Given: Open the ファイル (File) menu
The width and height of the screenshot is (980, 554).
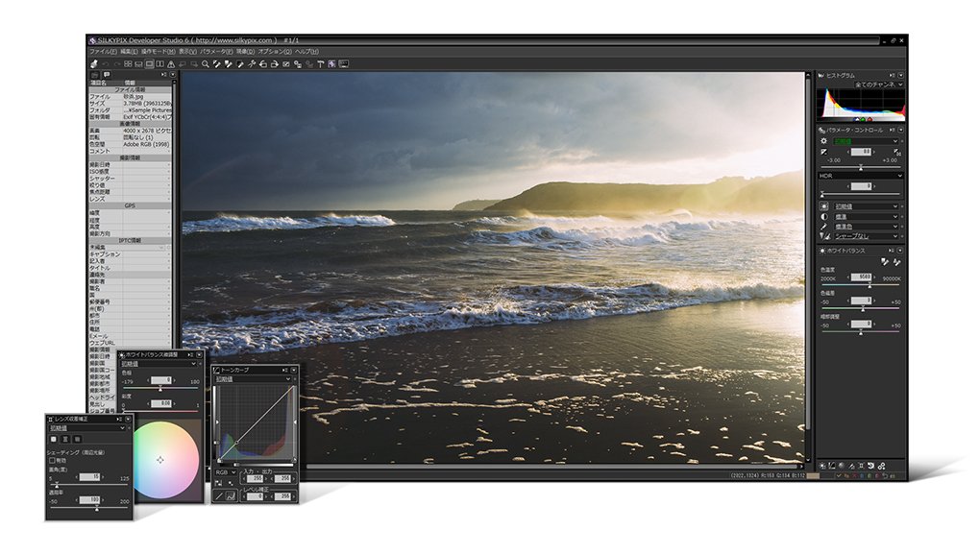Looking at the screenshot, I should [x=104, y=52].
